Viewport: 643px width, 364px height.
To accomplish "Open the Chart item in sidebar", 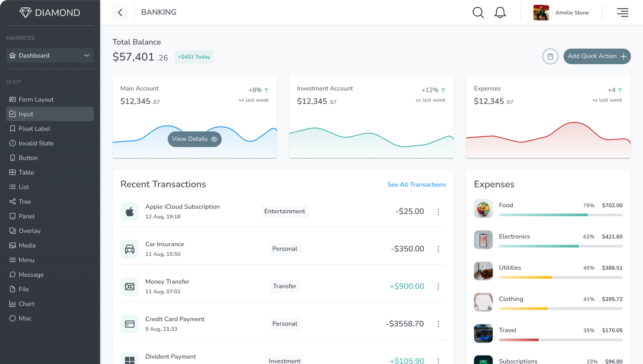I will [26, 304].
